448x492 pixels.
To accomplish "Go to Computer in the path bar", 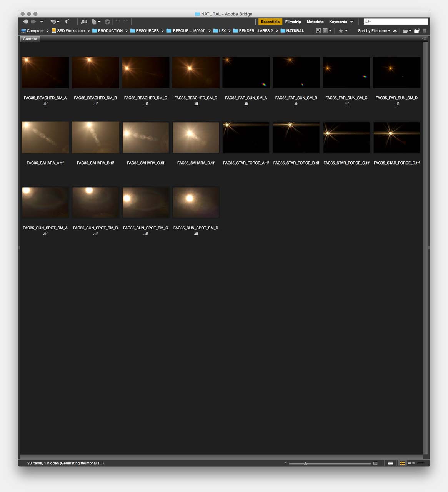I will tap(32, 31).
